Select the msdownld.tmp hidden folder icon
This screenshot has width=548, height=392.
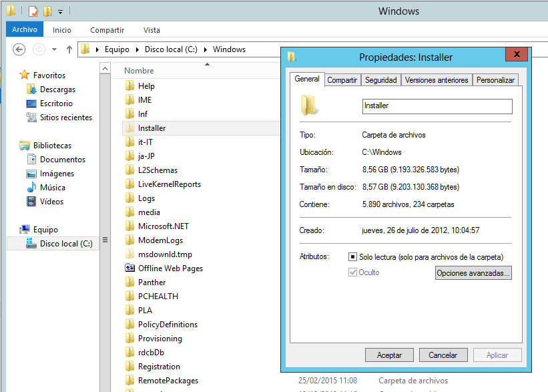[129, 254]
